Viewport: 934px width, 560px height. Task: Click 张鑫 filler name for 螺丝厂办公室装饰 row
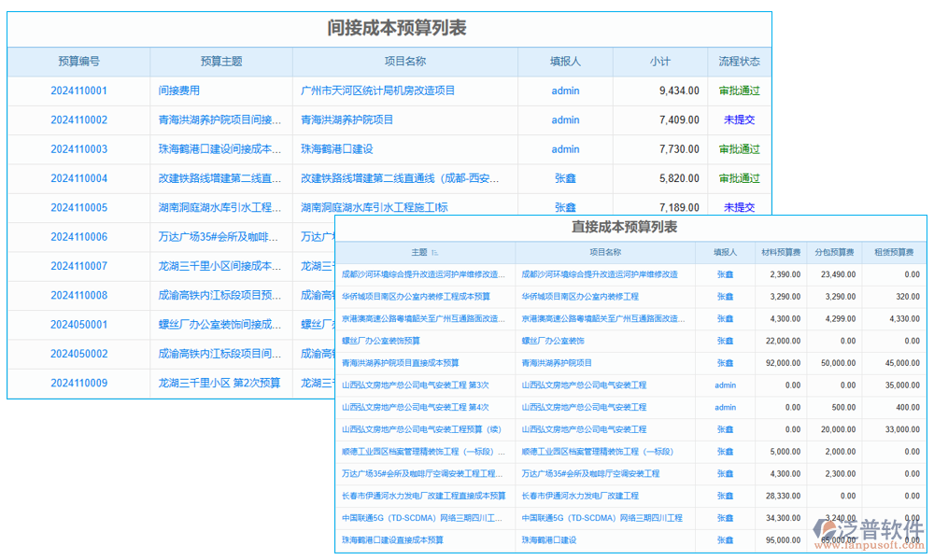(x=726, y=340)
